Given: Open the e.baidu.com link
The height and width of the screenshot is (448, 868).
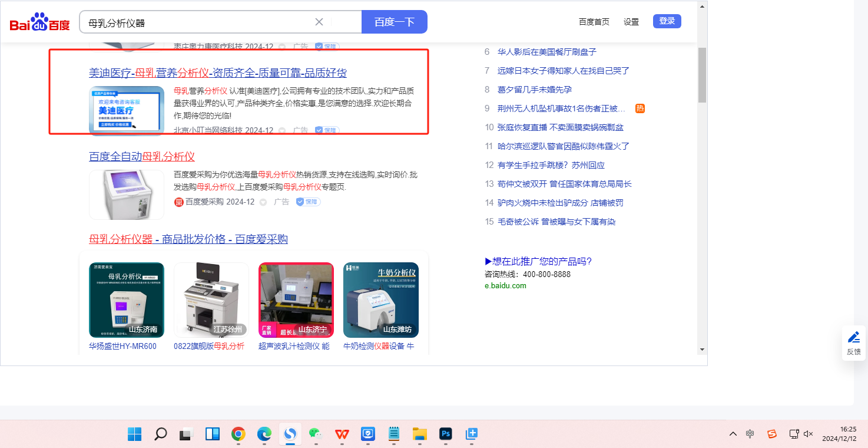Looking at the screenshot, I should [x=505, y=285].
